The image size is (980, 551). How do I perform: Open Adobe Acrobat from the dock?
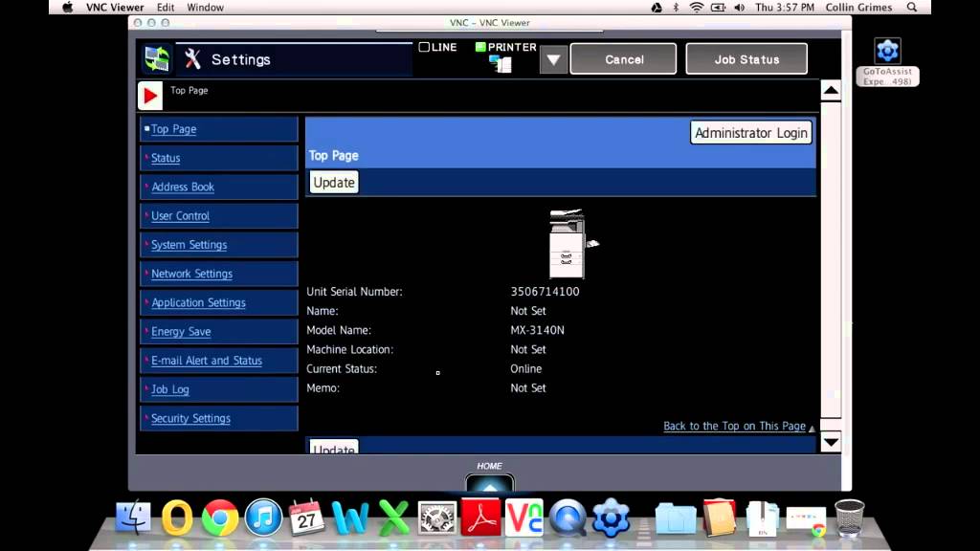pyautogui.click(x=480, y=518)
